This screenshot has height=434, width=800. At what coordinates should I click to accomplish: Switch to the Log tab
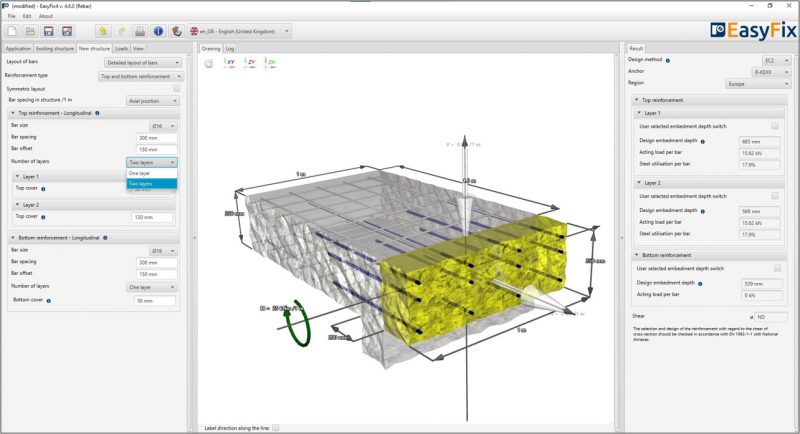pyautogui.click(x=230, y=49)
